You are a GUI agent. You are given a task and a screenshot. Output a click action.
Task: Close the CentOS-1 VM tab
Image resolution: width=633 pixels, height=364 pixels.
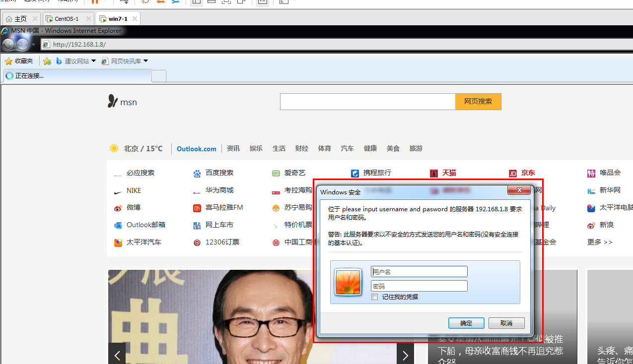point(88,19)
